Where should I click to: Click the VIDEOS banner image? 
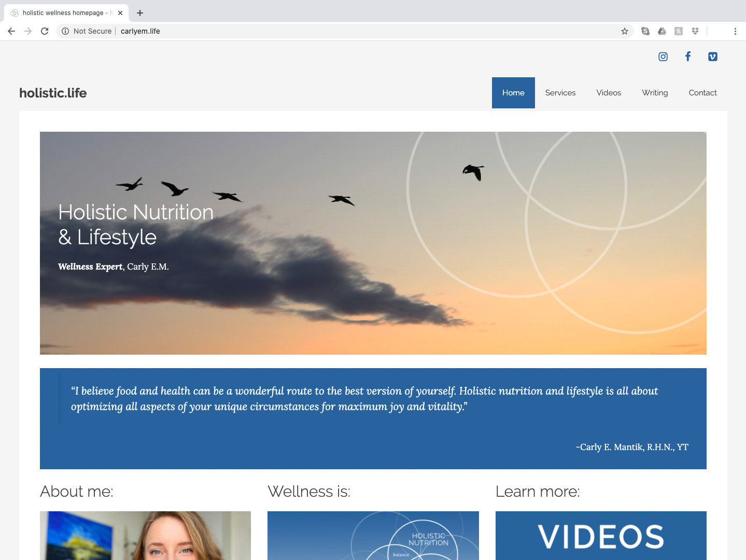[601, 536]
